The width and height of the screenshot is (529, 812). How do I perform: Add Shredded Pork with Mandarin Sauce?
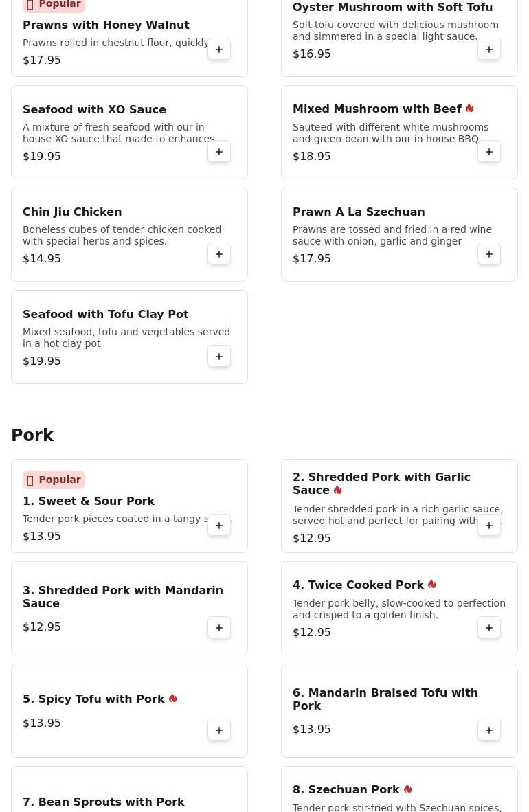(219, 628)
